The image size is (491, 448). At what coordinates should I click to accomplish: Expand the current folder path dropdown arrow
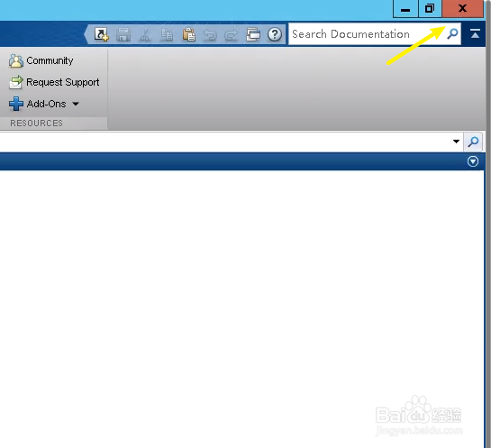pos(456,142)
